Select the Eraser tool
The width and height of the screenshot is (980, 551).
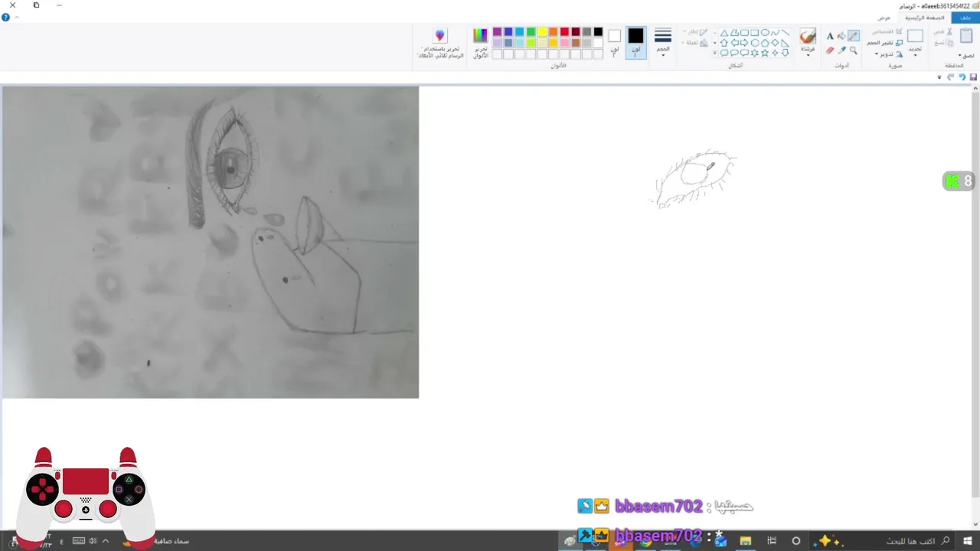tap(830, 51)
